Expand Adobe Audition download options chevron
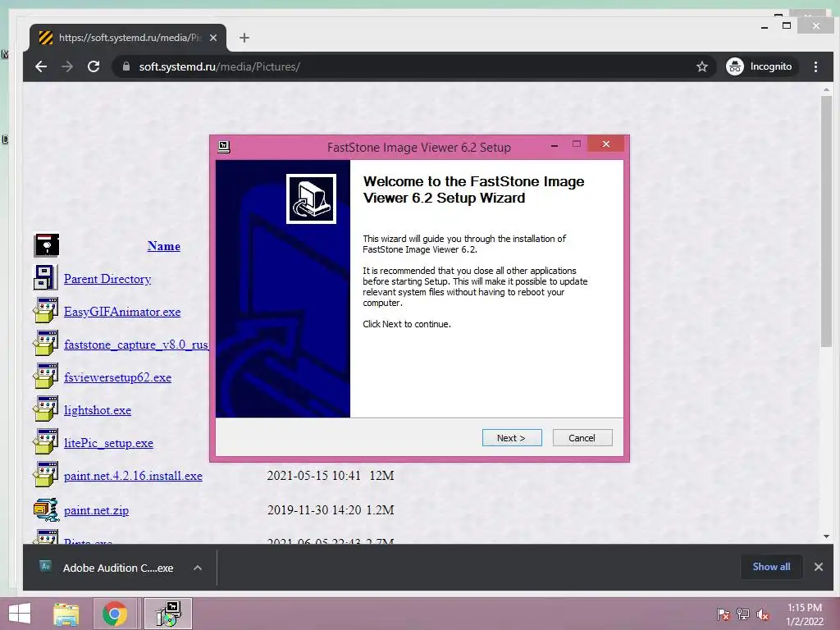The image size is (840, 630). pyautogui.click(x=198, y=568)
